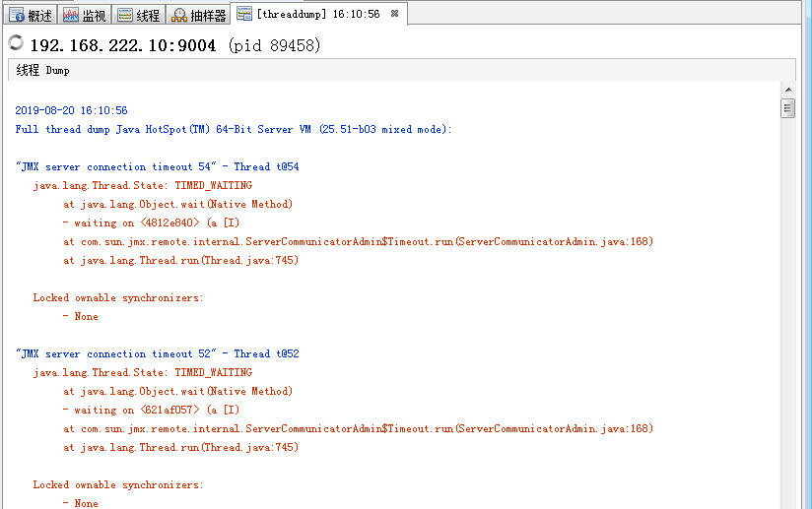Click the threaddump tab document icon
This screenshot has height=509, width=812.
click(x=244, y=14)
